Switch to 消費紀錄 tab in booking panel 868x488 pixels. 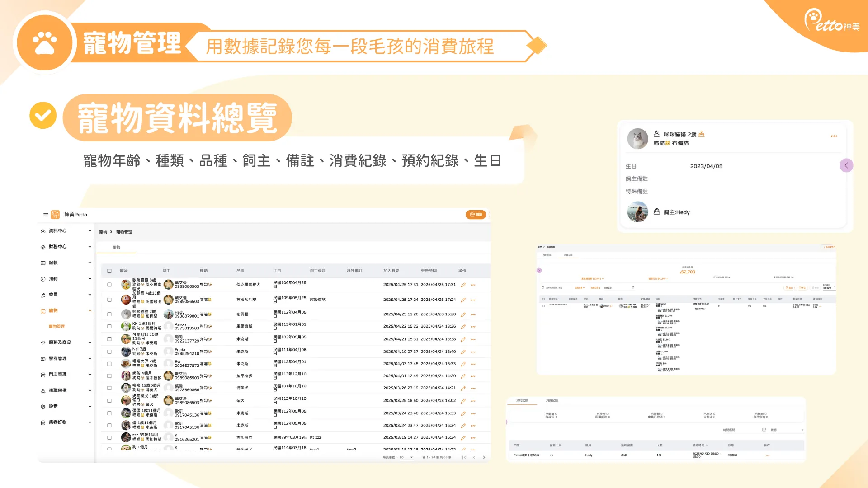tap(552, 401)
